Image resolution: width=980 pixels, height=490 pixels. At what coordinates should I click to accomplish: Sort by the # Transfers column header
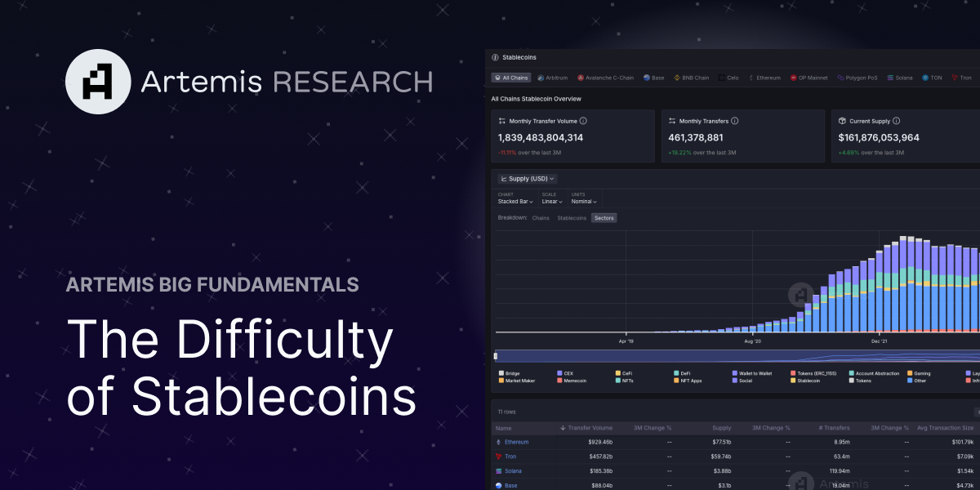click(834, 428)
